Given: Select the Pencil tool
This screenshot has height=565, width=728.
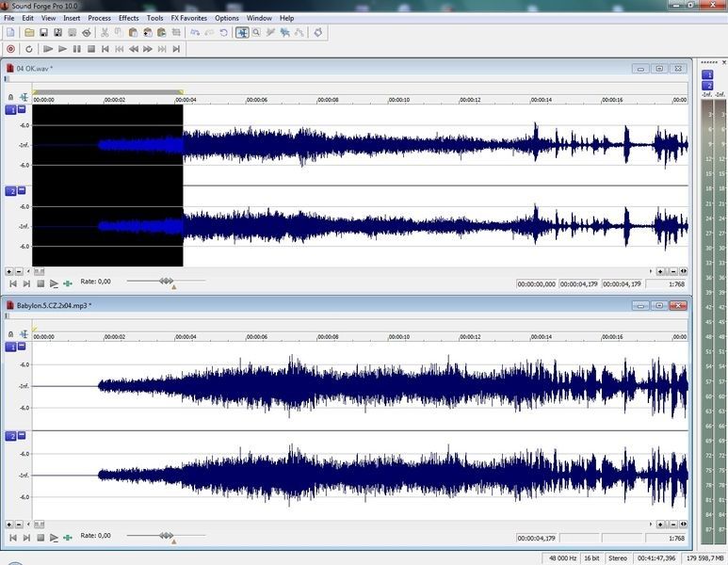Looking at the screenshot, I should pyautogui.click(x=270, y=33).
